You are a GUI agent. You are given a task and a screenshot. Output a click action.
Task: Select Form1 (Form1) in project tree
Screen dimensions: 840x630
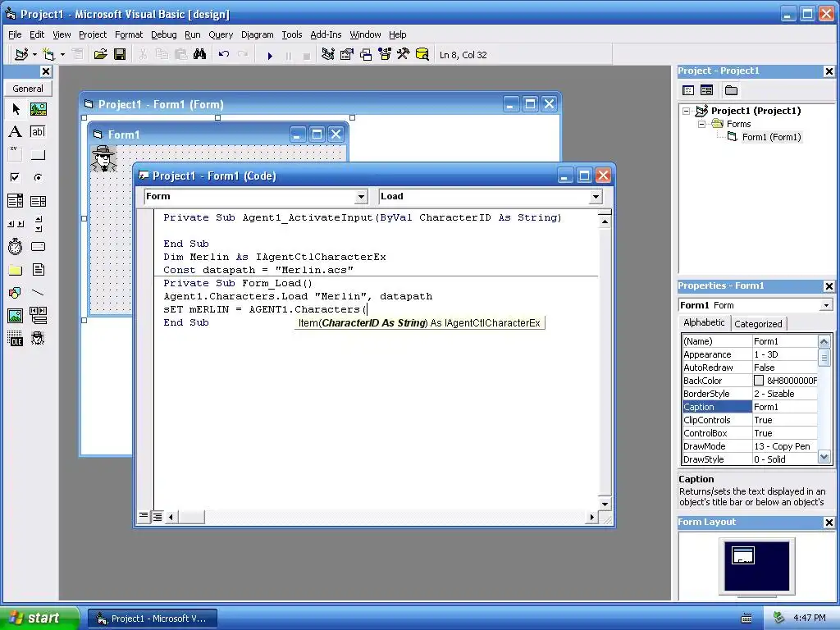click(771, 137)
